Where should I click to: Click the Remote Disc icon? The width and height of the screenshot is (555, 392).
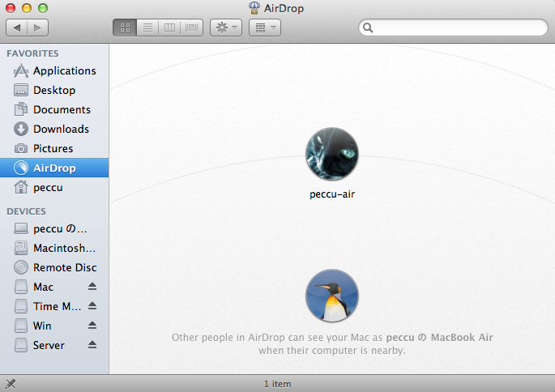21,267
